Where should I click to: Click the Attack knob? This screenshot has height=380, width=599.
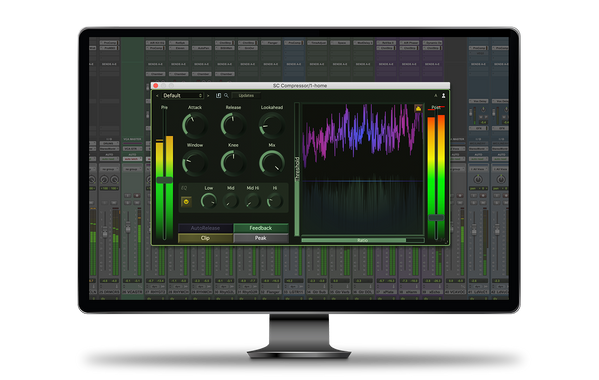tap(194, 125)
